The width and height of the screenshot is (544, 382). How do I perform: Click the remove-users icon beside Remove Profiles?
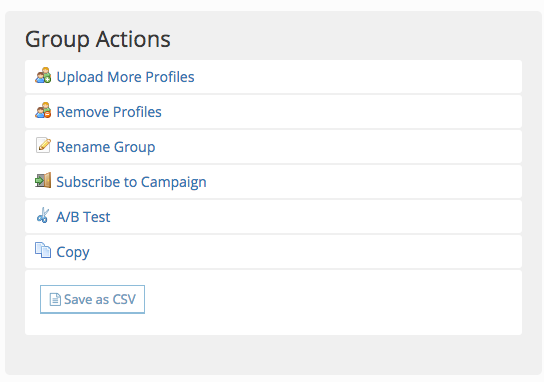[x=43, y=111]
